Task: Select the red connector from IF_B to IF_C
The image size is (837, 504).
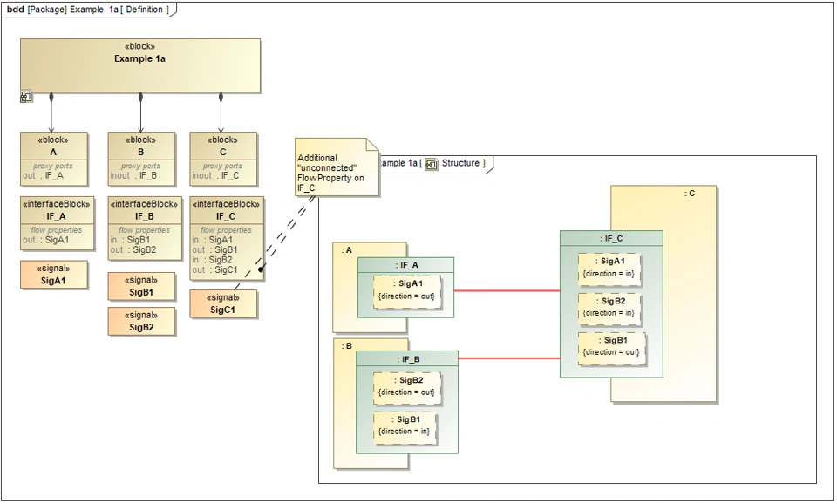Action: point(508,358)
